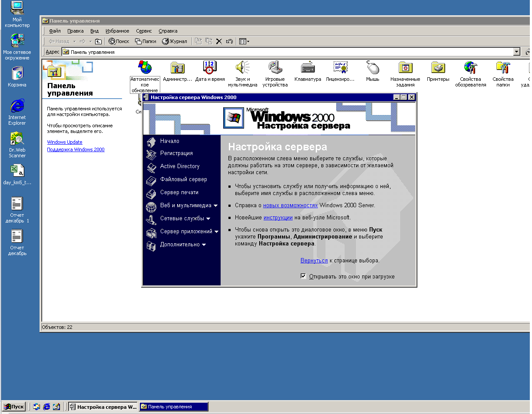Image resolution: width=532 pixels, height=414 pixels.
Task: Click Вернуться link
Action: [x=314, y=260]
